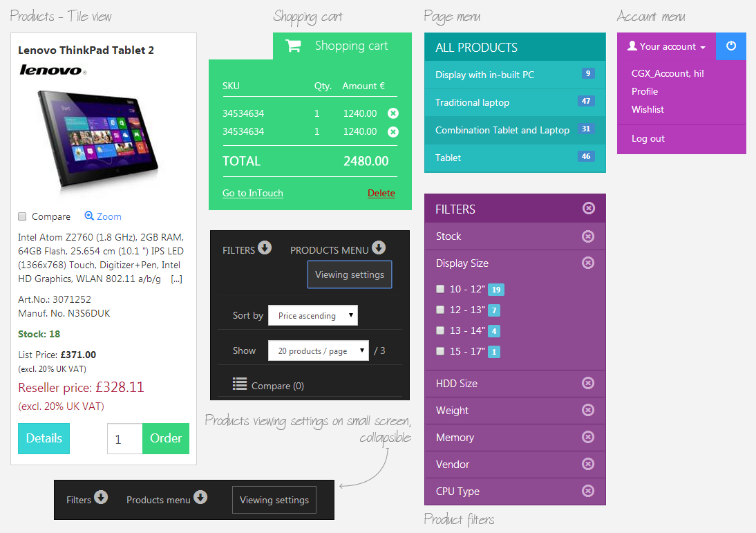Viewport: 756px width, 533px height.
Task: Open the Your account dropdown
Action: click(x=667, y=46)
